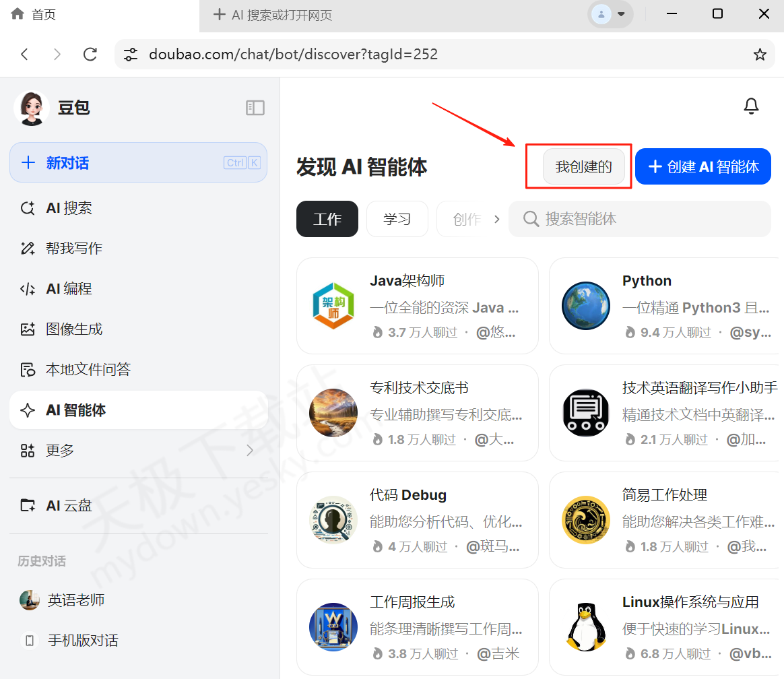Open the 专利技术交底书 landscape thumbnail
The width and height of the screenshot is (784, 679).
[333, 412]
